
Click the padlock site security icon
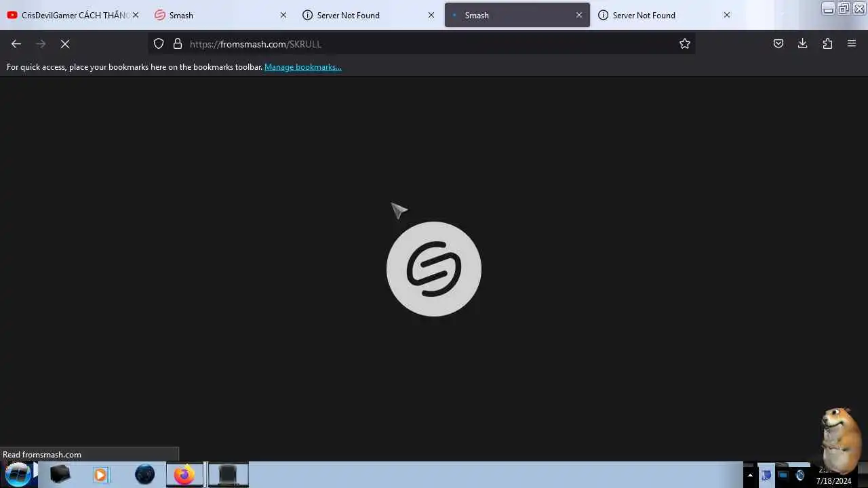(x=178, y=43)
